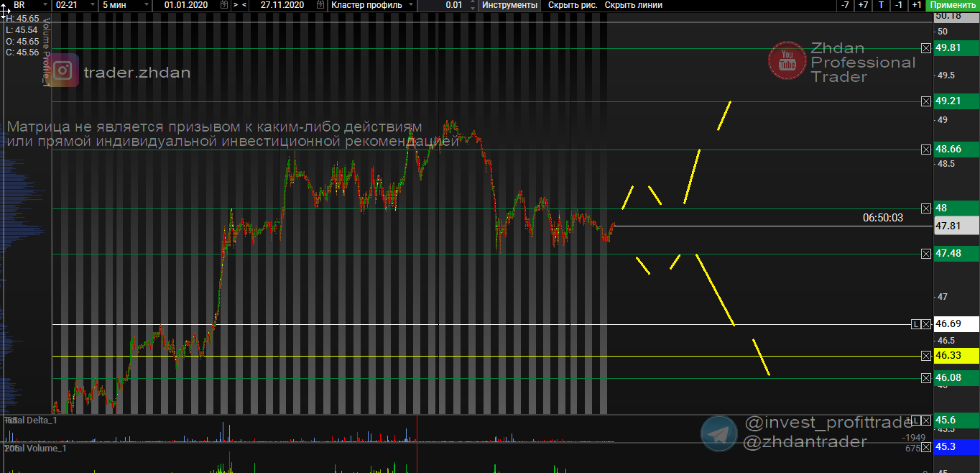Click the start date field 01.01.2020

click(x=185, y=5)
